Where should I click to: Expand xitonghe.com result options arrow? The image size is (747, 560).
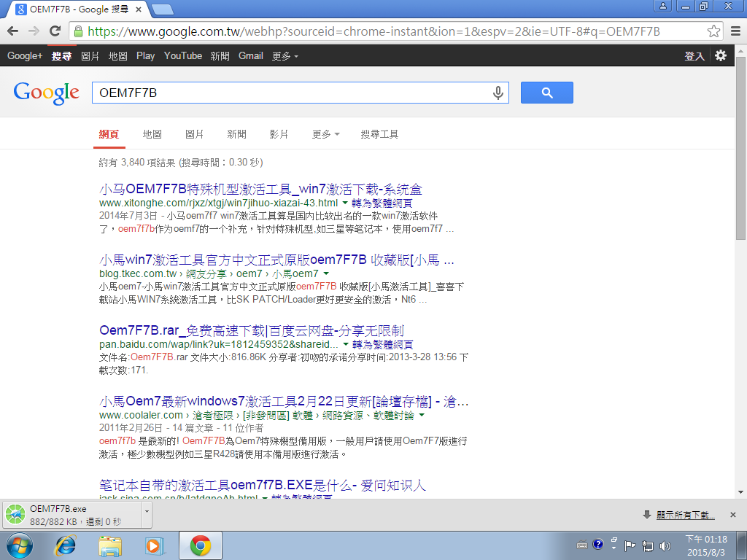tap(345, 203)
